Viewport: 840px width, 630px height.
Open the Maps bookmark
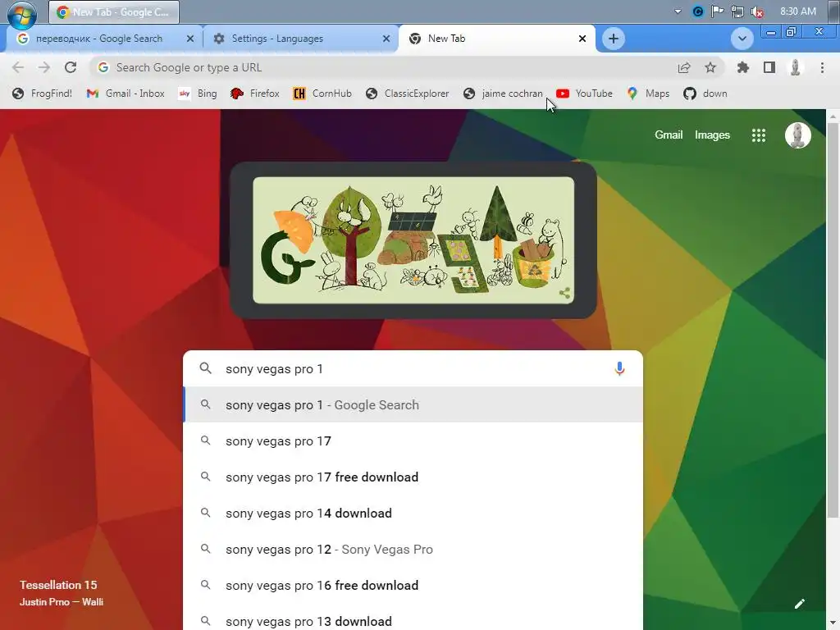click(648, 94)
